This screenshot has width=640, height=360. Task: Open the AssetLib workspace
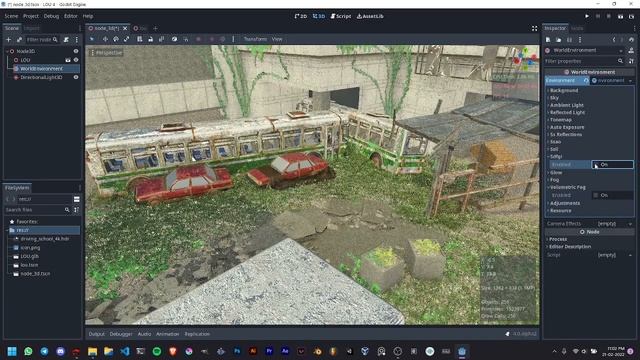[370, 16]
